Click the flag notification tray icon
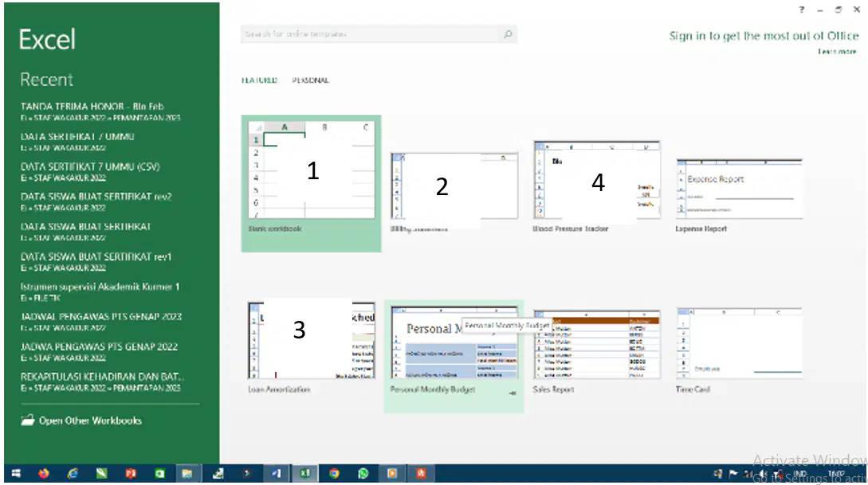This screenshot has width=868, height=485. pyautogui.click(x=733, y=474)
